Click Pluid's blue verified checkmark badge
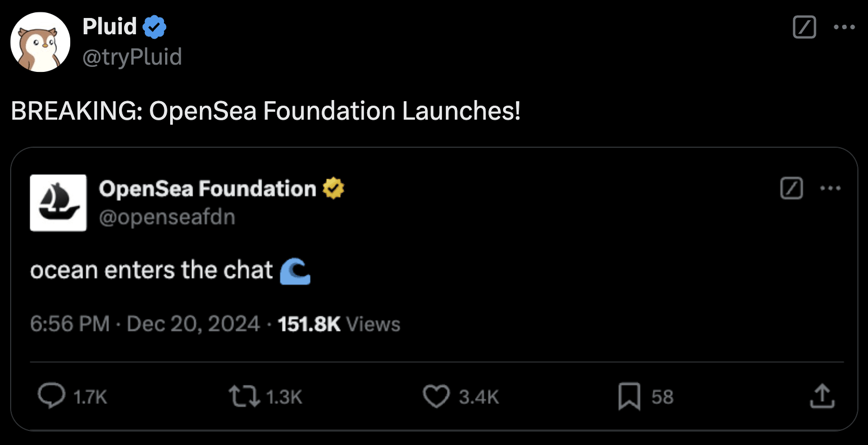 [154, 27]
